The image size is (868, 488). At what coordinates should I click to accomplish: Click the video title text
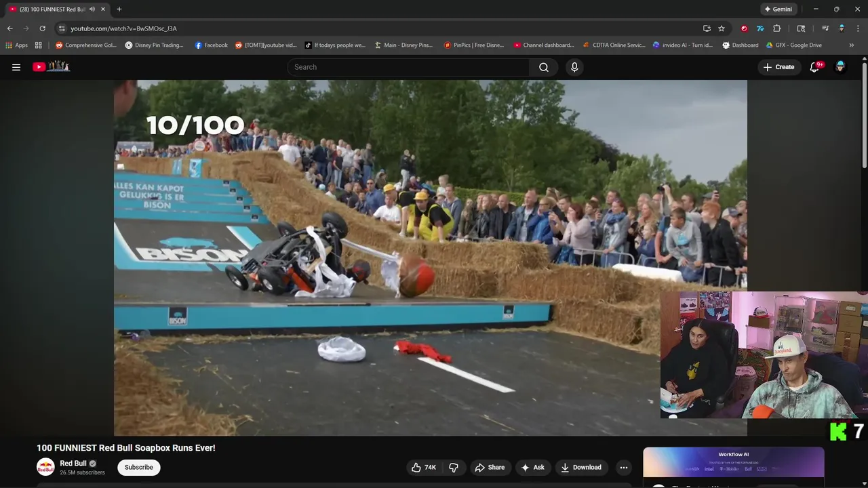[x=126, y=448]
